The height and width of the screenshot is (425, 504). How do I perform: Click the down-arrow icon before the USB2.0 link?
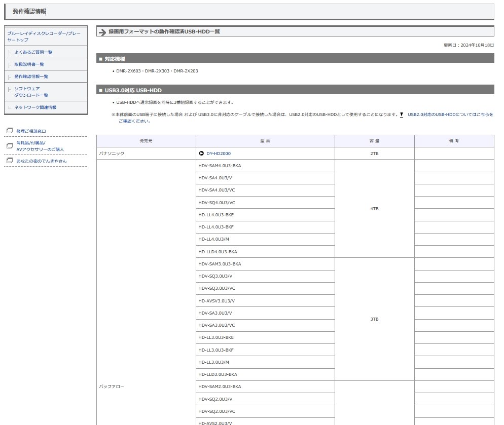[402, 115]
